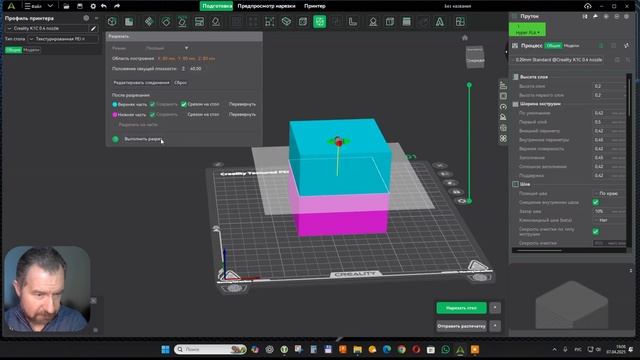The width and height of the screenshot is (640, 360).
Task: Click the speedometer icon in viewport side strip
Action: click(503, 107)
